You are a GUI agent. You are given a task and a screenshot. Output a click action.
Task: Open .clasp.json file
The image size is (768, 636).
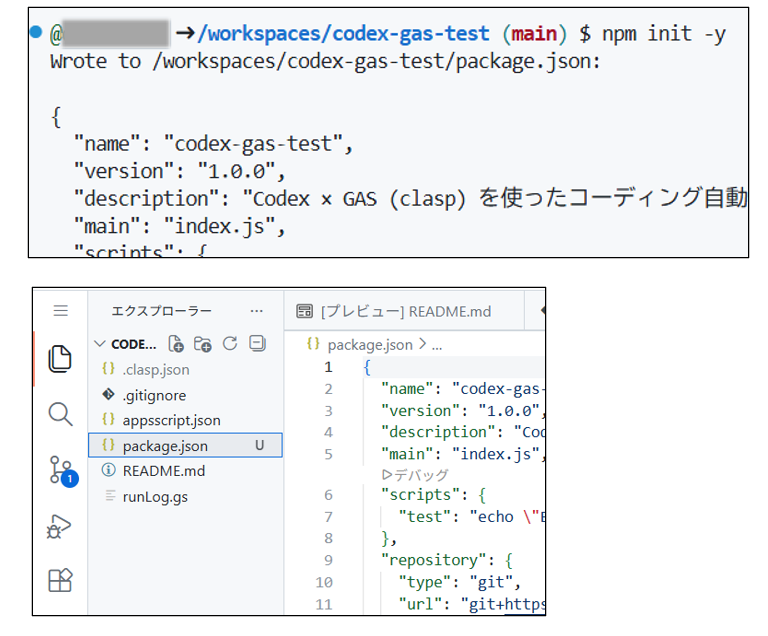186,369
